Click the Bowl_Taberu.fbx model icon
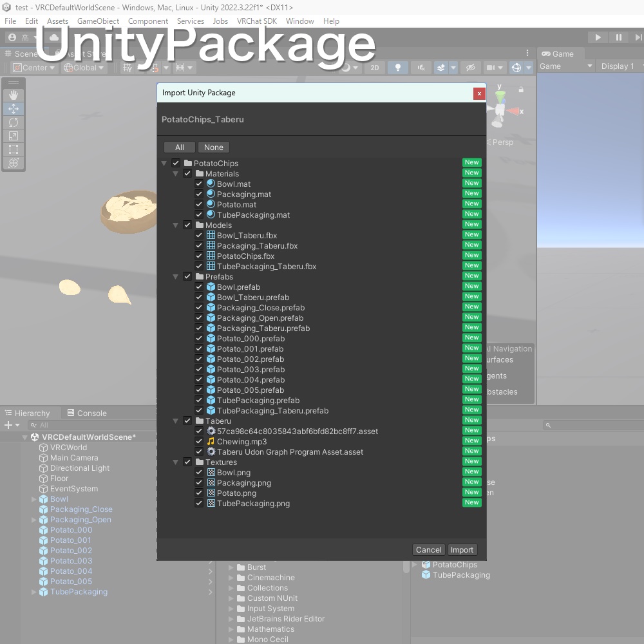The image size is (644, 644). point(211,235)
